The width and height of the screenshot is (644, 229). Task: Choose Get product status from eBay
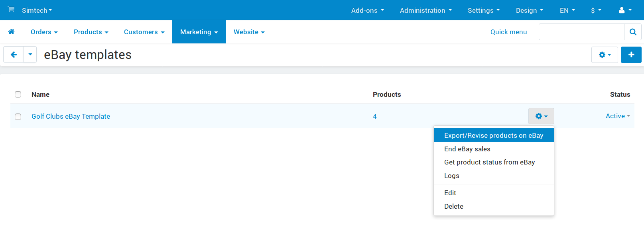coord(494,162)
